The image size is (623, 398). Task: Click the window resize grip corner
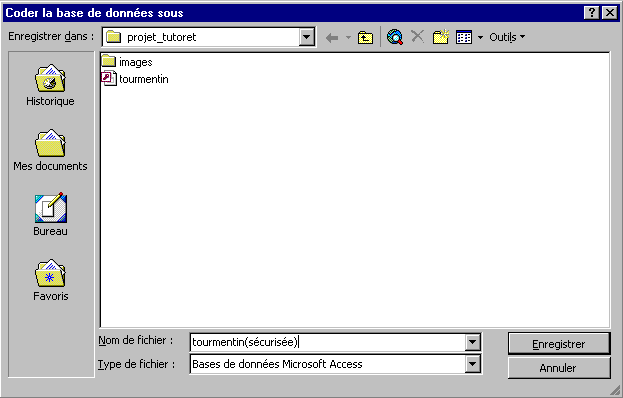(x=615, y=390)
